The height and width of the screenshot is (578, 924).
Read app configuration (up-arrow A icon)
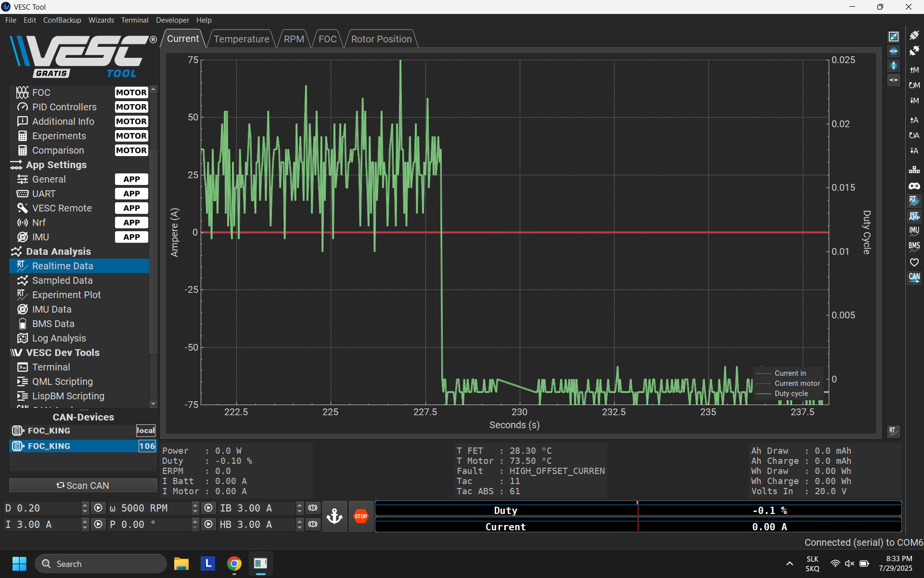[x=914, y=120]
